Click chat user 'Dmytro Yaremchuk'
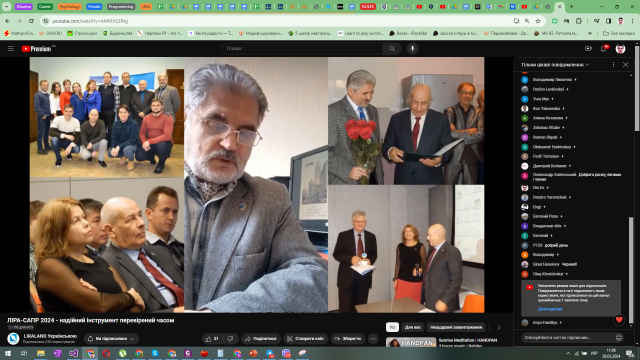 click(x=549, y=197)
